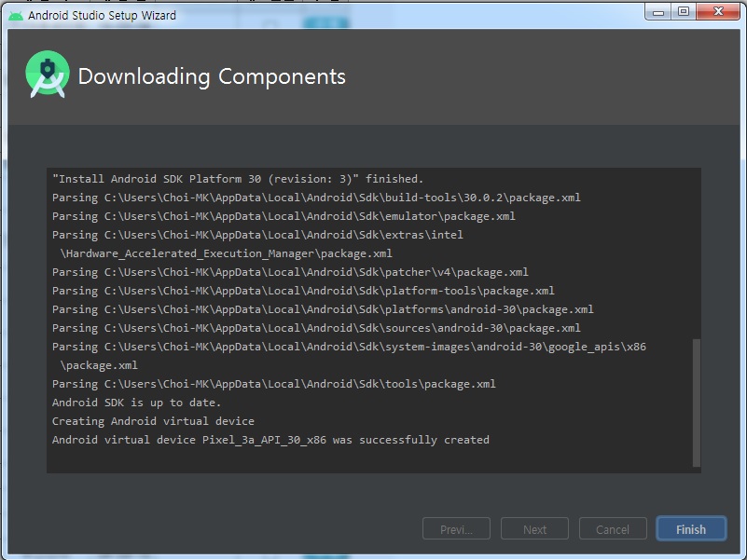747x560 pixels.
Task: Click the emulator\package.xml parsing line
Action: point(284,216)
